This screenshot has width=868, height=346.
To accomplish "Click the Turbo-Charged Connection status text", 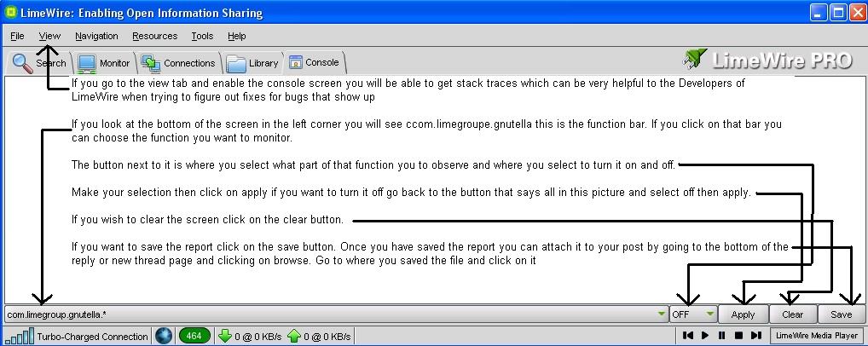I will (92, 337).
